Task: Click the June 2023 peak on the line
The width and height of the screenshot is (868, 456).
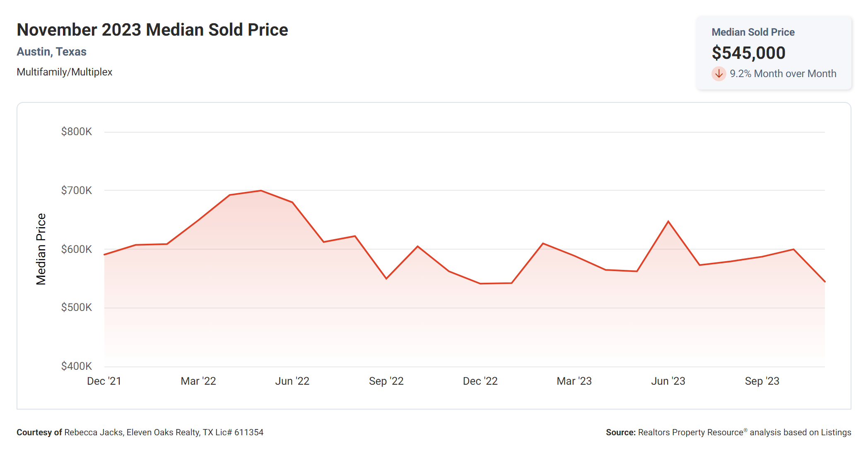Action: 668,221
